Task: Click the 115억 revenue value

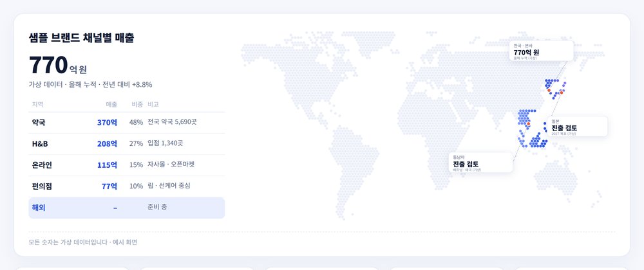Action: coord(107,165)
